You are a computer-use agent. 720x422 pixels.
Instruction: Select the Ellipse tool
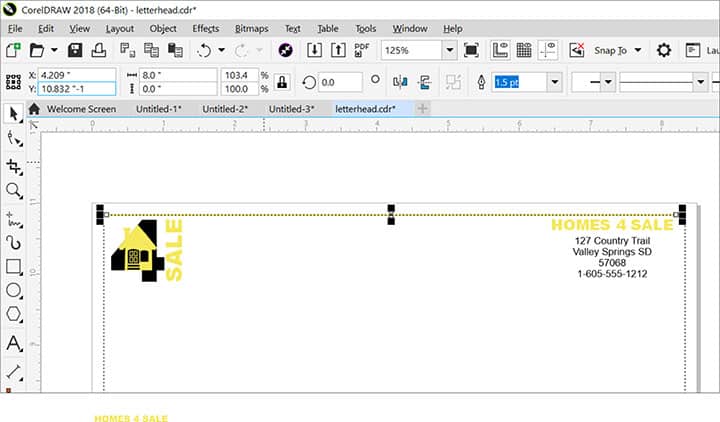14,291
